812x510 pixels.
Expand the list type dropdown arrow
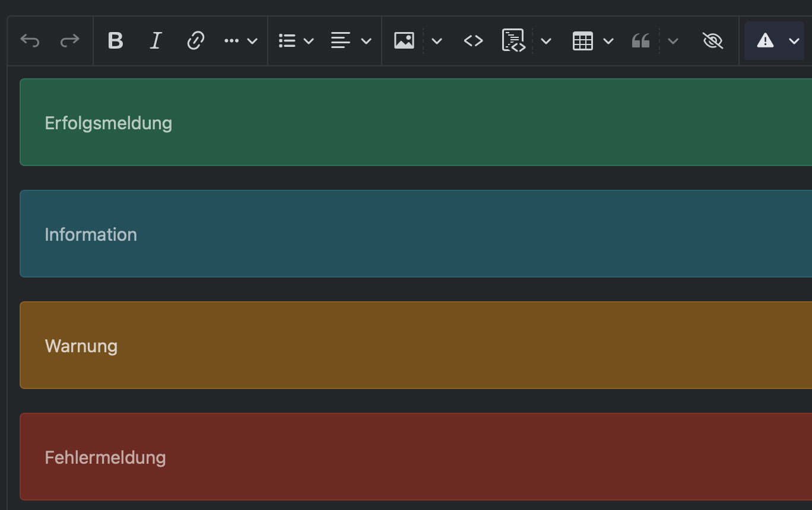click(309, 41)
